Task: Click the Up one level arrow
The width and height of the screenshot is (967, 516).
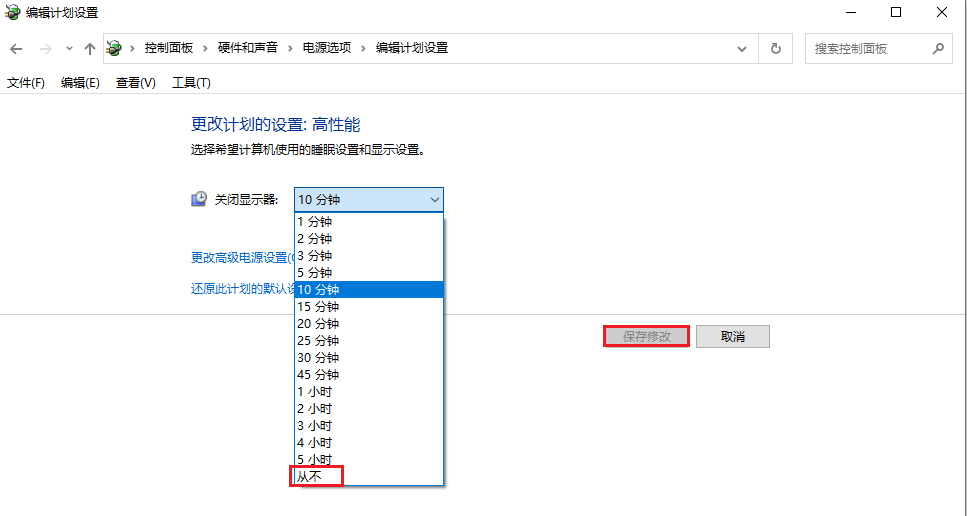Action: point(90,48)
